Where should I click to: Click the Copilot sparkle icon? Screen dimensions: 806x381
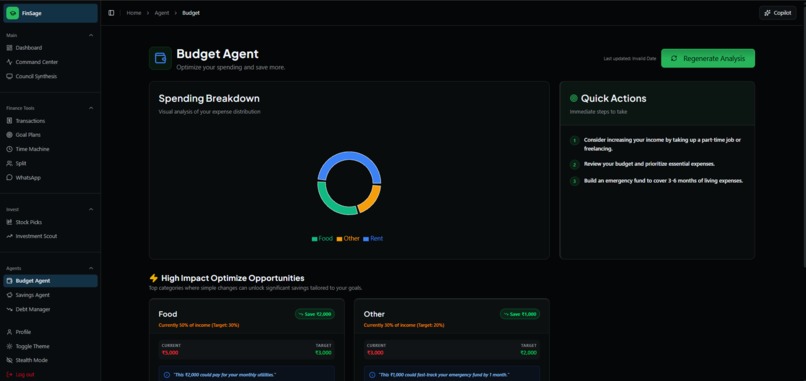coord(767,13)
